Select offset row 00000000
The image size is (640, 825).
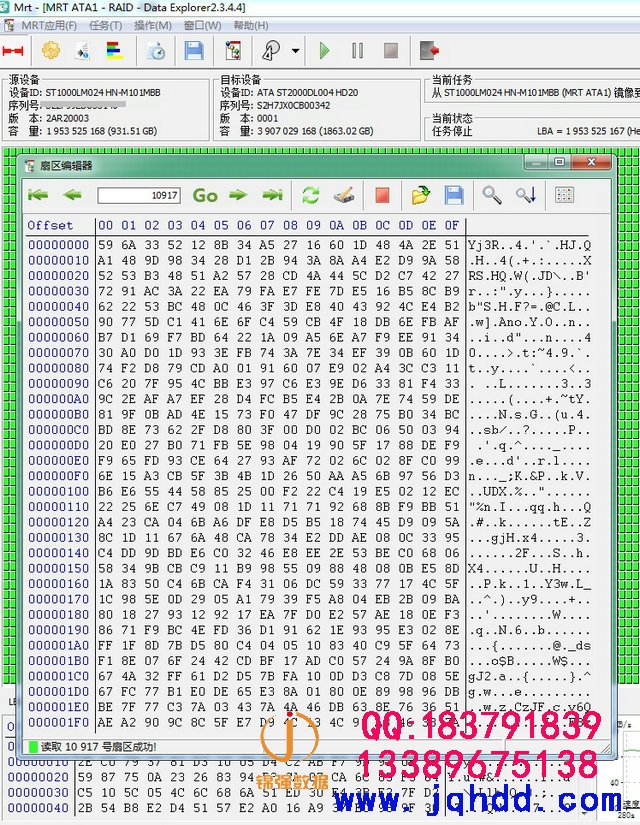(x=58, y=245)
